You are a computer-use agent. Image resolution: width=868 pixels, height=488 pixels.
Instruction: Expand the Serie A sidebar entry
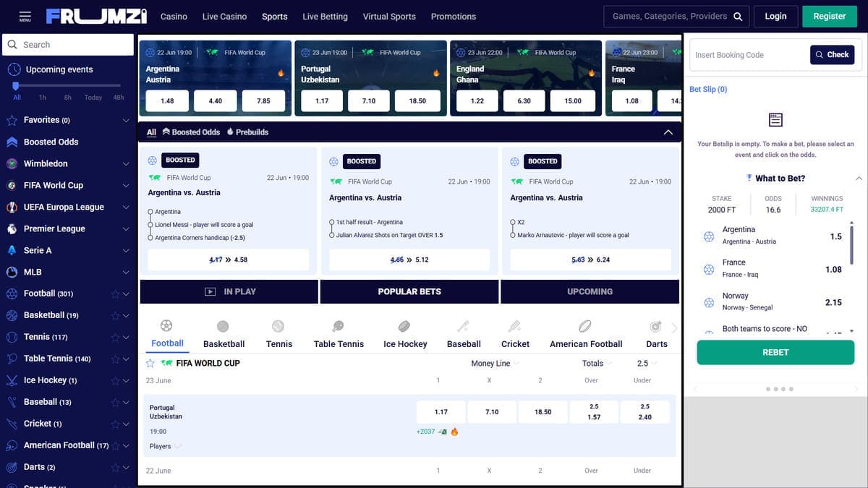[126, 250]
